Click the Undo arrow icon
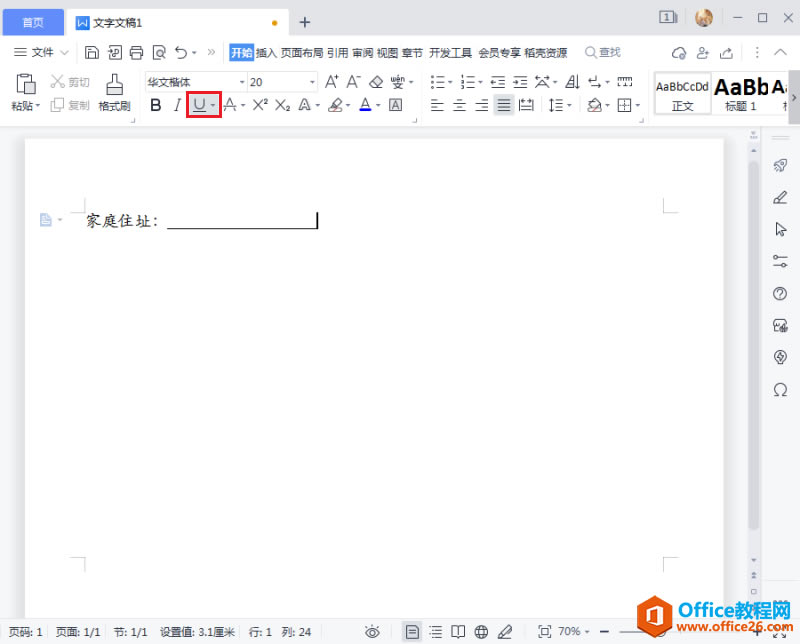This screenshot has width=800, height=644. click(x=181, y=52)
